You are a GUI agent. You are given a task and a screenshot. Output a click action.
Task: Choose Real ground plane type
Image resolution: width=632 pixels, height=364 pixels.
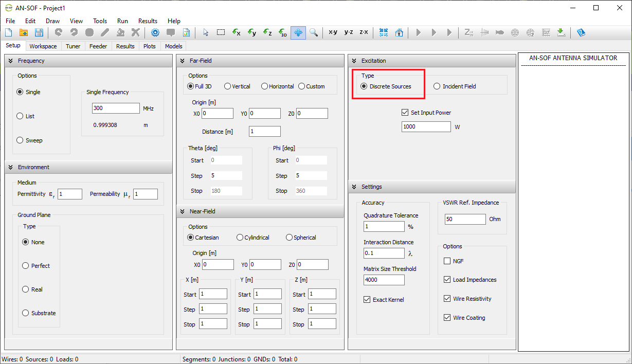pos(32,289)
